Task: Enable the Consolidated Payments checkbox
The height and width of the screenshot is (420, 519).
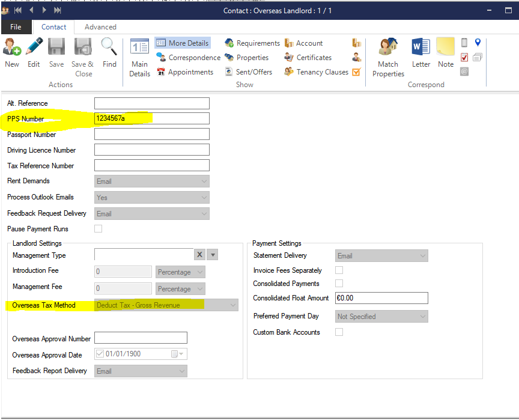Action: point(339,284)
